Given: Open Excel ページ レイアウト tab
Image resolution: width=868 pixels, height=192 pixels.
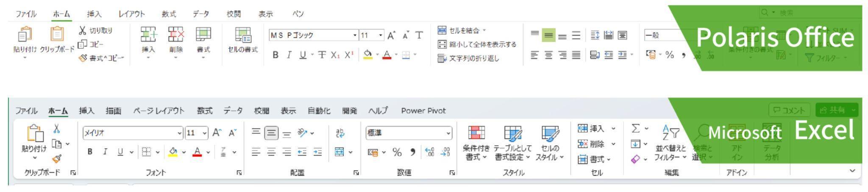Looking at the screenshot, I should 159,111.
